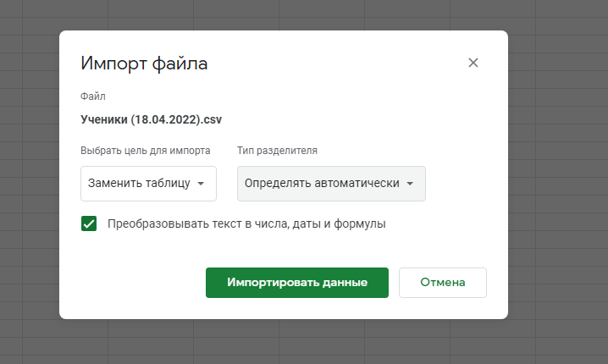This screenshot has height=364, width=608.
Task: Click the Импортировать данные button
Action: tap(297, 283)
